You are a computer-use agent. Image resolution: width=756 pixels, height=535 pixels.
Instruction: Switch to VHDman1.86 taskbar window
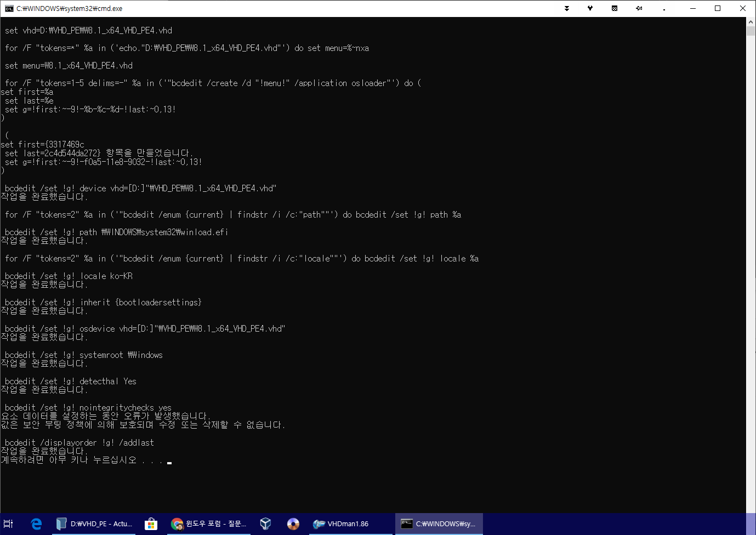(x=350, y=524)
